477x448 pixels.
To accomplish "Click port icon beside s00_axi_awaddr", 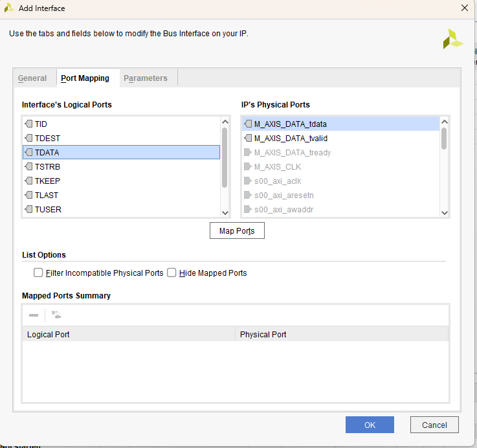I will (x=248, y=209).
